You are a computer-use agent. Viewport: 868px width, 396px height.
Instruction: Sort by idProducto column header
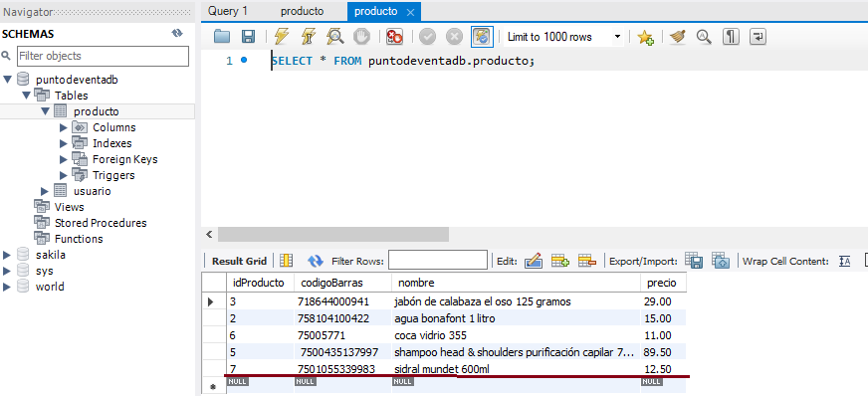click(261, 283)
